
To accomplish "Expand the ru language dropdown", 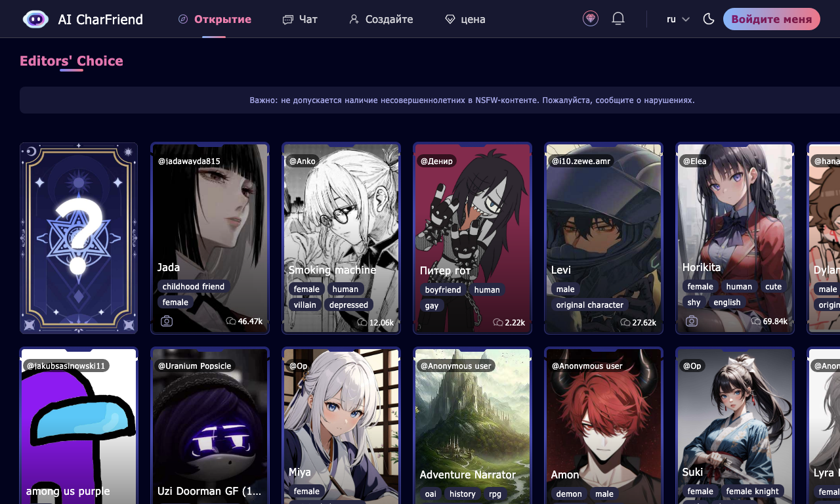I will tap(678, 19).
